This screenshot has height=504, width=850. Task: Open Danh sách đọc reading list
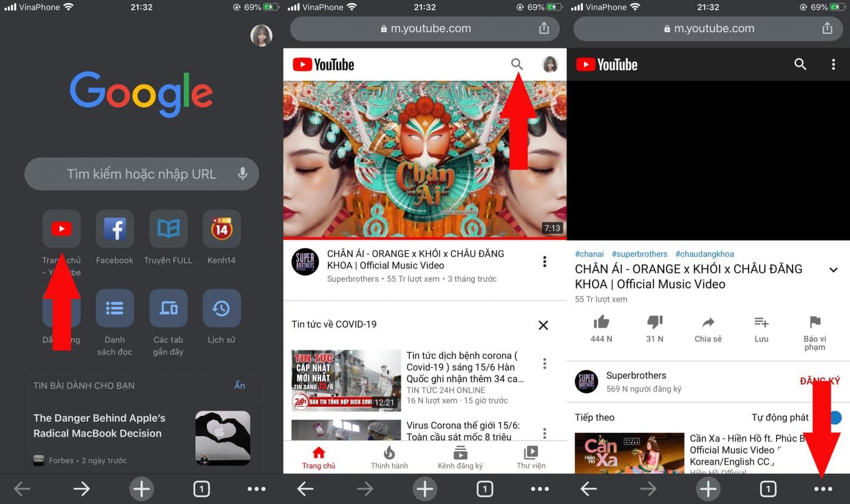tap(115, 308)
